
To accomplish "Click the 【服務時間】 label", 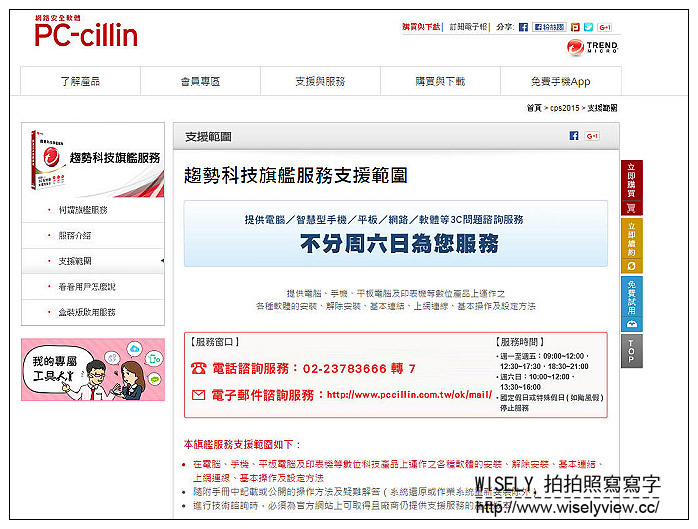I will pos(519,342).
